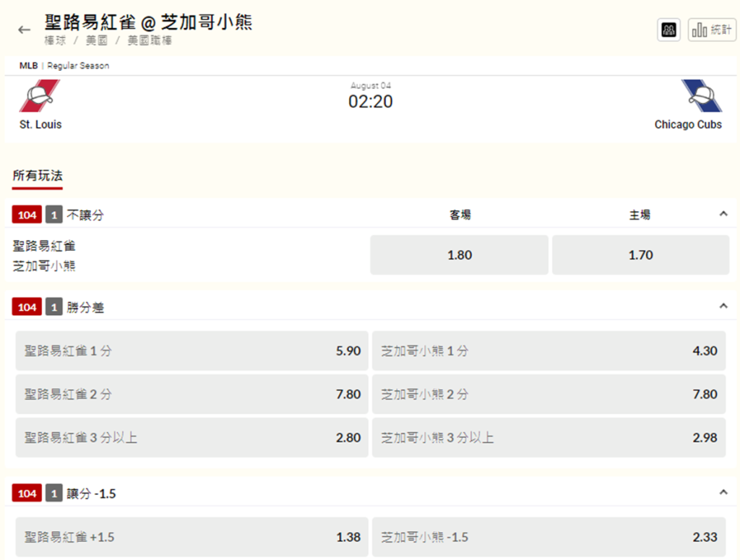
Task: Click the 主場 column header
Action: pyautogui.click(x=640, y=215)
